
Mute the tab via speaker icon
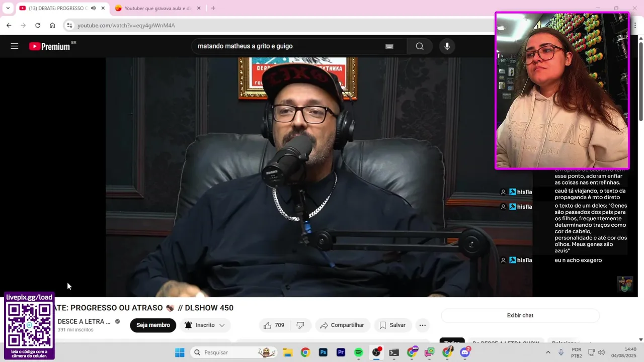(93, 8)
